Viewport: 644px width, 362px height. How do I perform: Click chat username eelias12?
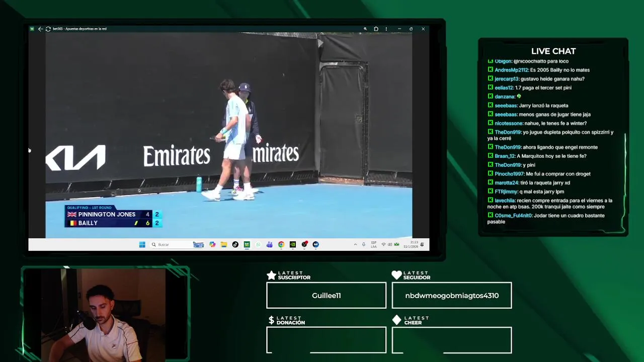click(x=504, y=87)
